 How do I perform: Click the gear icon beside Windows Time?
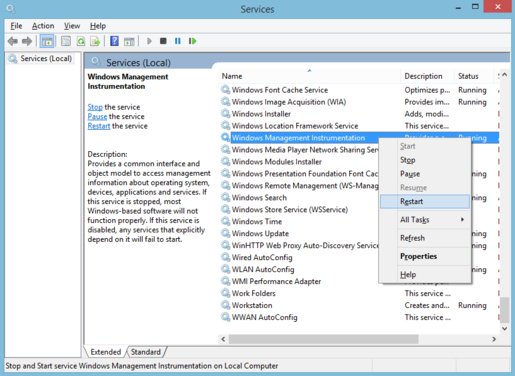click(x=226, y=221)
